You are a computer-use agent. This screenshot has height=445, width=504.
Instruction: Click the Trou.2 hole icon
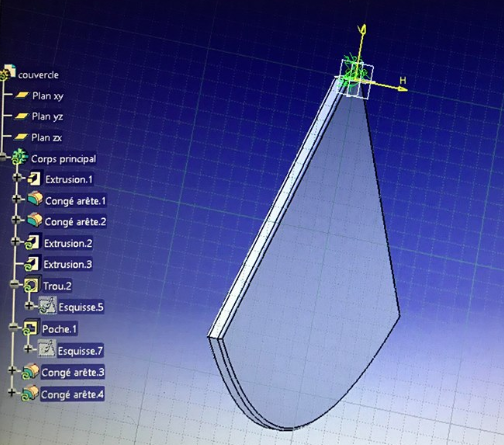tap(32, 285)
